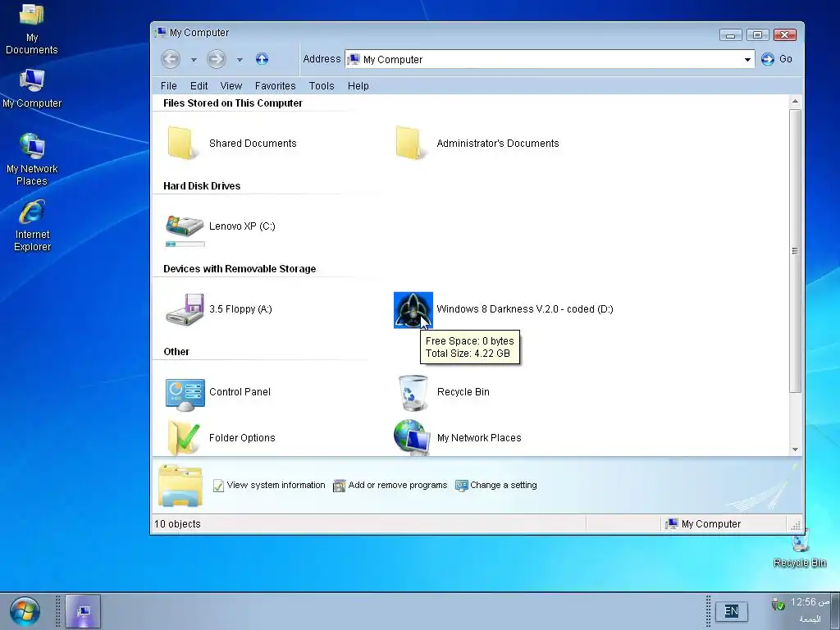Click the 'Devices with Removable Storage' heading
840x630 pixels.
[240, 269]
